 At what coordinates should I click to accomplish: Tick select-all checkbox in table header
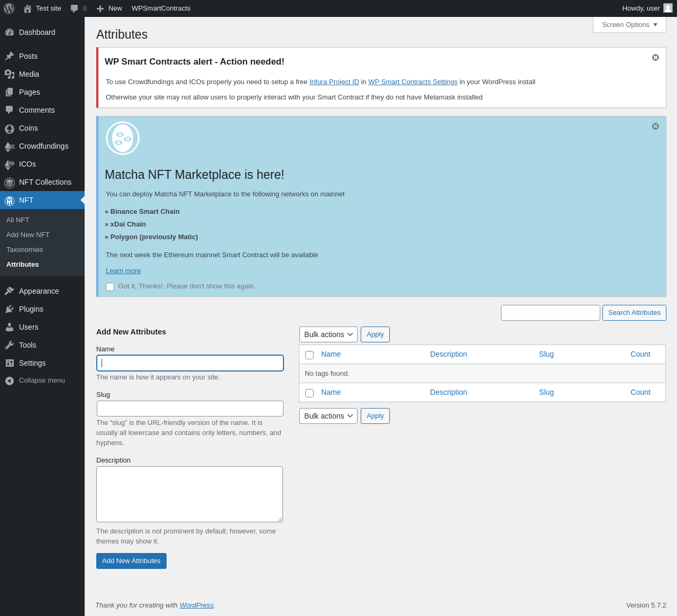(x=309, y=355)
